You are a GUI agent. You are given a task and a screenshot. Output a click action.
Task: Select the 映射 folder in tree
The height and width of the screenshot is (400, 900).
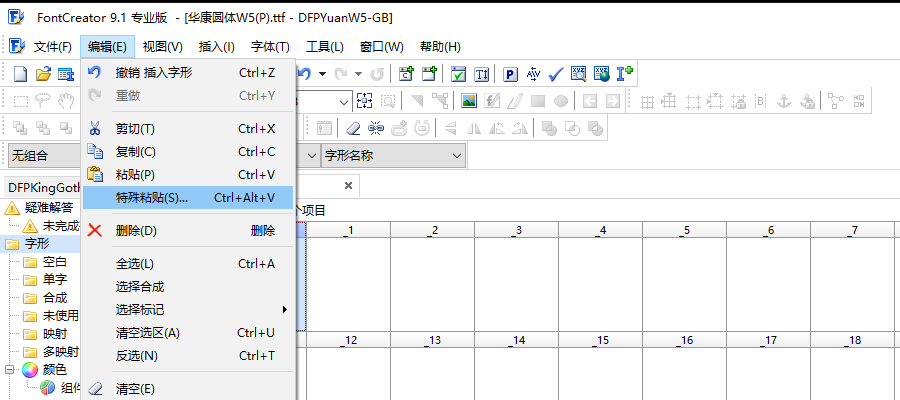click(55, 334)
